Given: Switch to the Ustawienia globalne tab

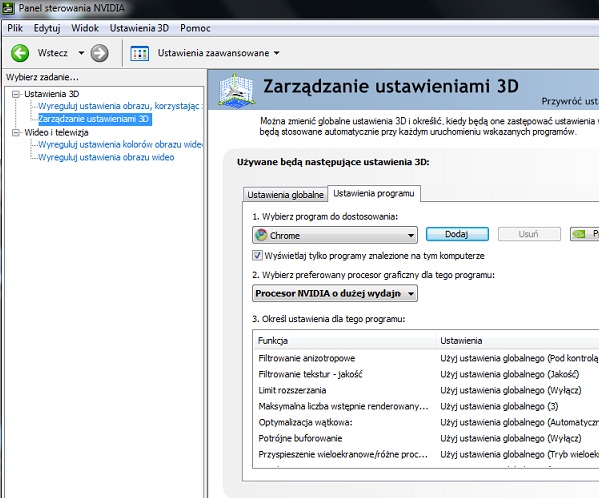Looking at the screenshot, I should click(x=285, y=195).
